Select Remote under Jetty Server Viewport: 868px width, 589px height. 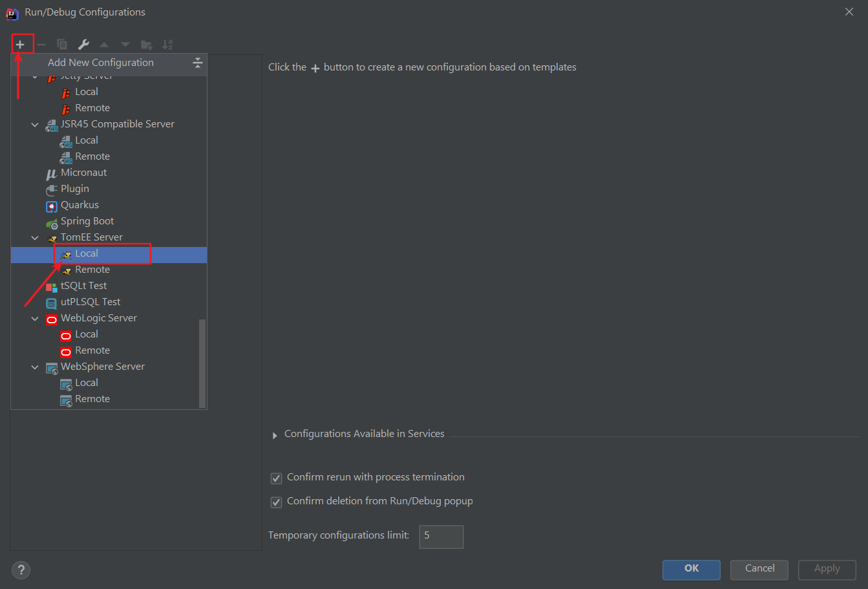(x=109, y=108)
